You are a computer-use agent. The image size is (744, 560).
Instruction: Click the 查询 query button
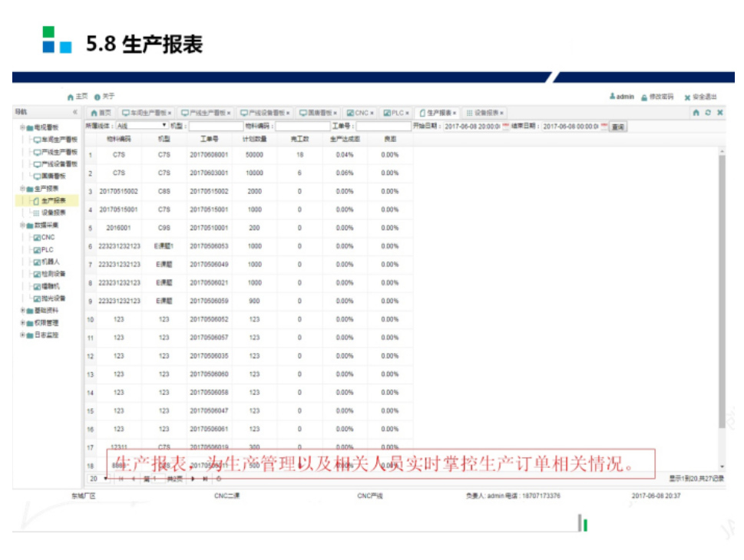point(617,126)
